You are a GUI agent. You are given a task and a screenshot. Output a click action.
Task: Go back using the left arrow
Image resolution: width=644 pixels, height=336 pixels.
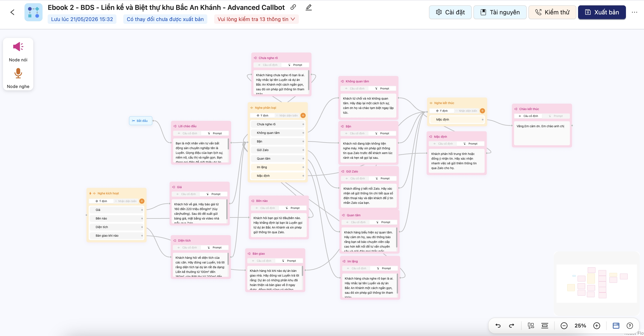(12, 12)
